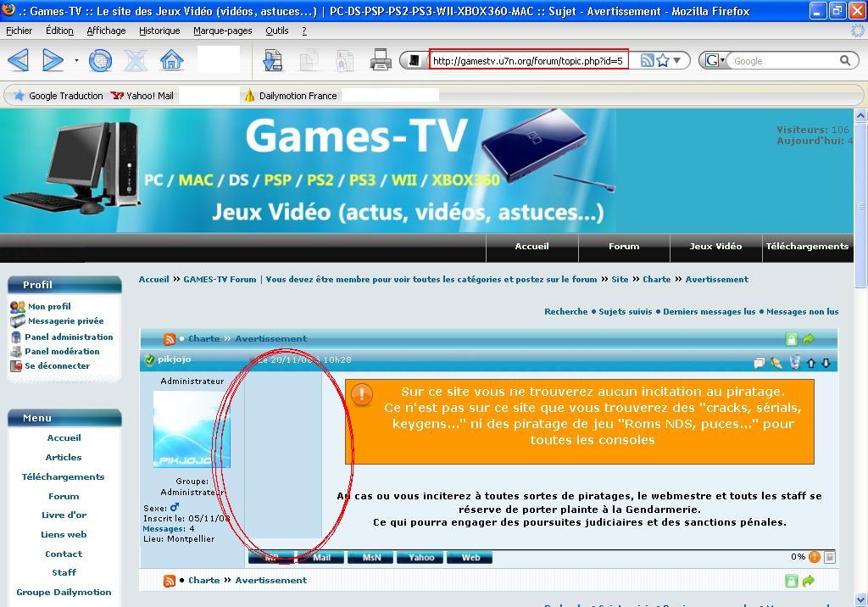This screenshot has width=868, height=607.
Task: Open the Édition menu
Action: (x=59, y=31)
